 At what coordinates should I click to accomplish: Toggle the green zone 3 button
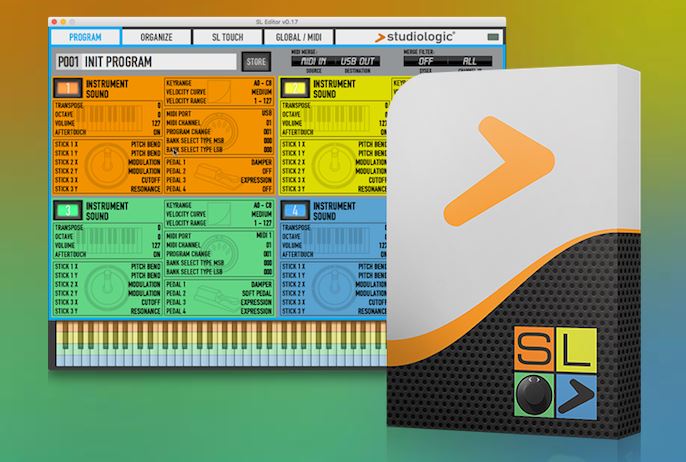(x=68, y=210)
